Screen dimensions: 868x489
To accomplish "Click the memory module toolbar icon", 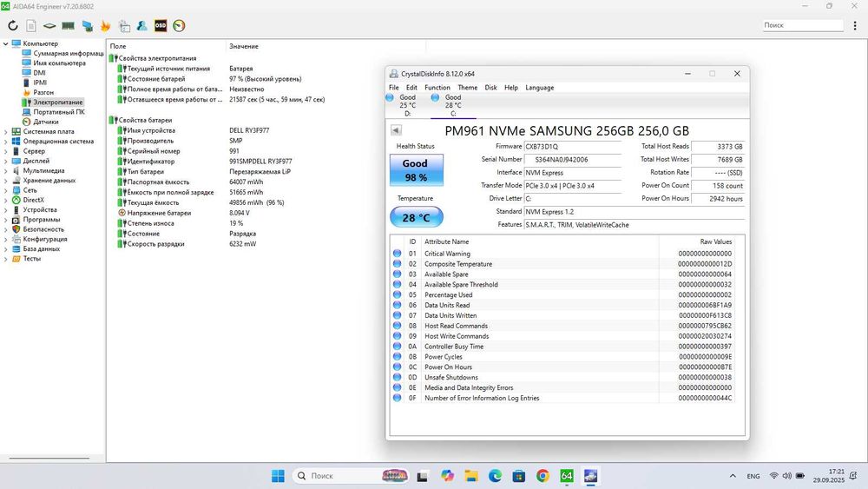I will tap(68, 26).
